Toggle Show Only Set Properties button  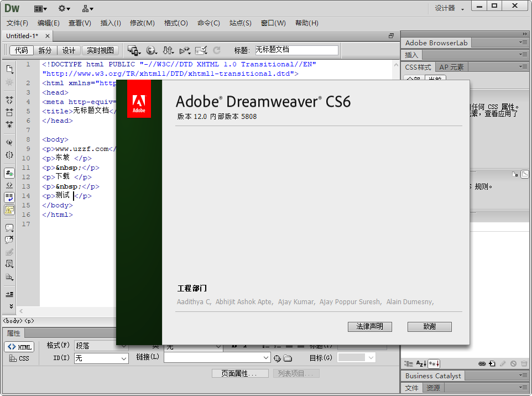pyautogui.click(x=434, y=364)
